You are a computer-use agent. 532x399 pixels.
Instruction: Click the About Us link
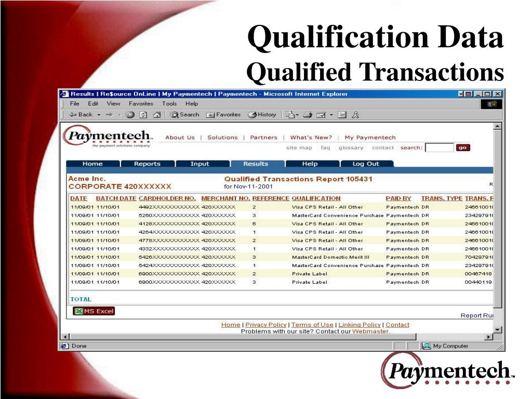[x=180, y=137]
